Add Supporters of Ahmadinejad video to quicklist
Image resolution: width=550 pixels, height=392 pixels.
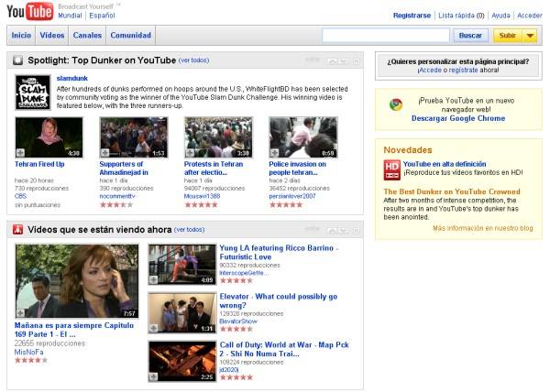click(104, 153)
